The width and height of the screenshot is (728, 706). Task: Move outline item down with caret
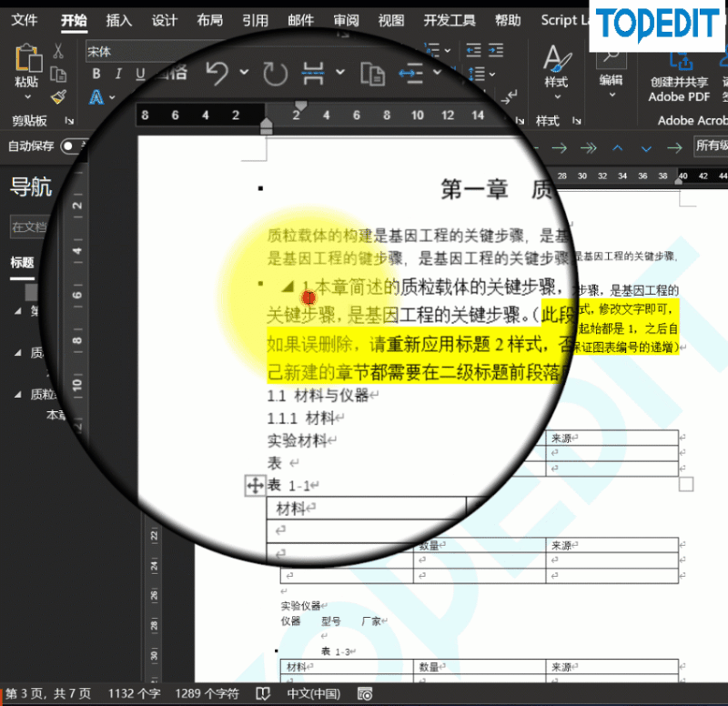pyautogui.click(x=646, y=148)
